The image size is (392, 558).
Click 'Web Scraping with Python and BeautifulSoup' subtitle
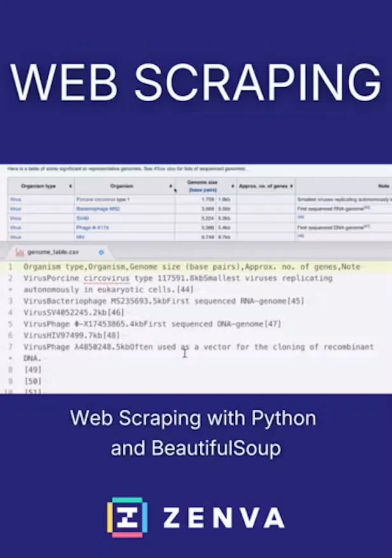click(x=193, y=433)
